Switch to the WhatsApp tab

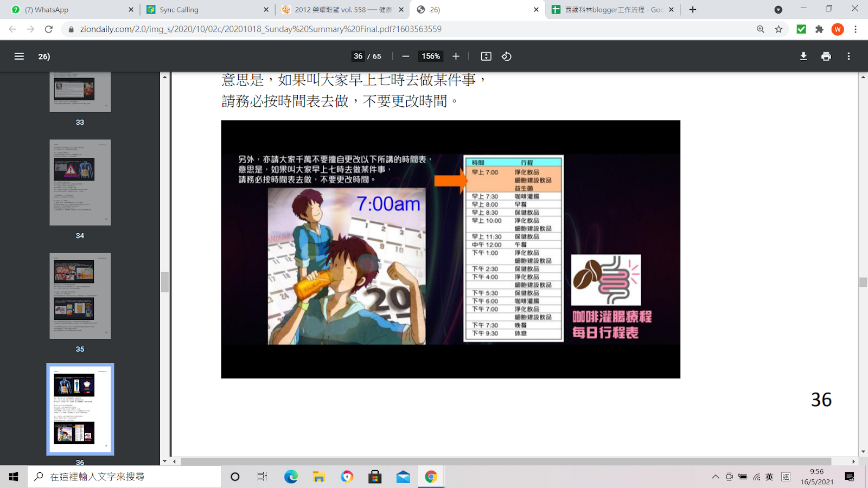click(x=72, y=10)
